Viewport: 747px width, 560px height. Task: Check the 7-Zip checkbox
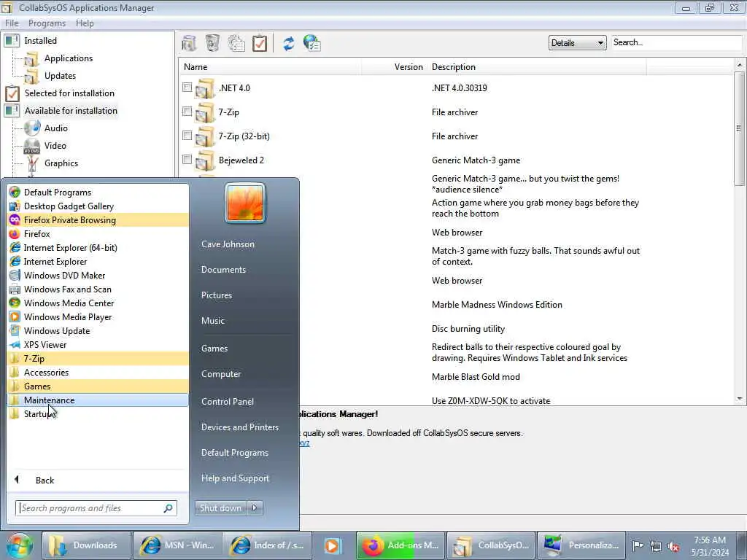pos(187,112)
